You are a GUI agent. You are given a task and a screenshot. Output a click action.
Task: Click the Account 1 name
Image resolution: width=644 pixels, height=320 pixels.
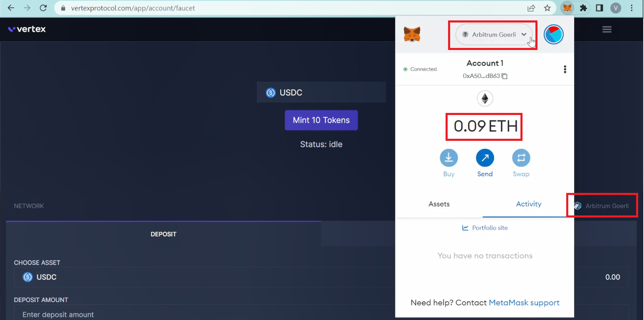pyautogui.click(x=485, y=63)
